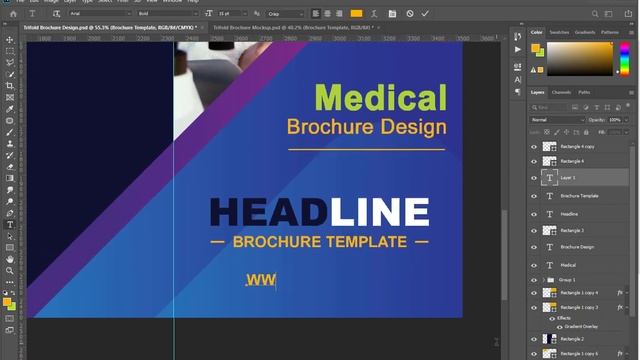Open Layers panel options menu
640x360 pixels.
pos(631,93)
